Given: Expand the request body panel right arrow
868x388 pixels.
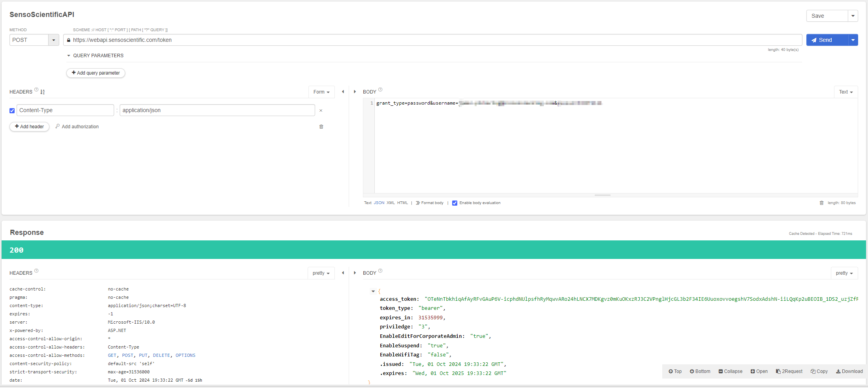Looking at the screenshot, I should pos(355,92).
